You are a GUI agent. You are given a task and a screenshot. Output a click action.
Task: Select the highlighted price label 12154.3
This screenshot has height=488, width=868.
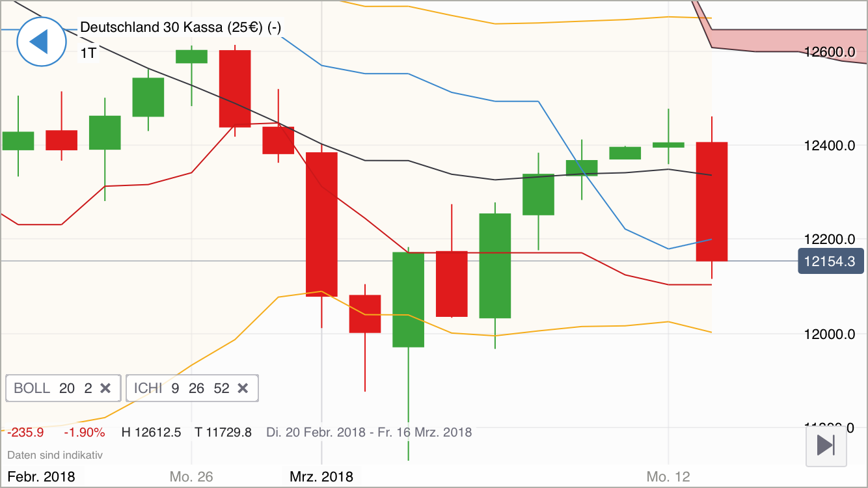pyautogui.click(x=831, y=261)
